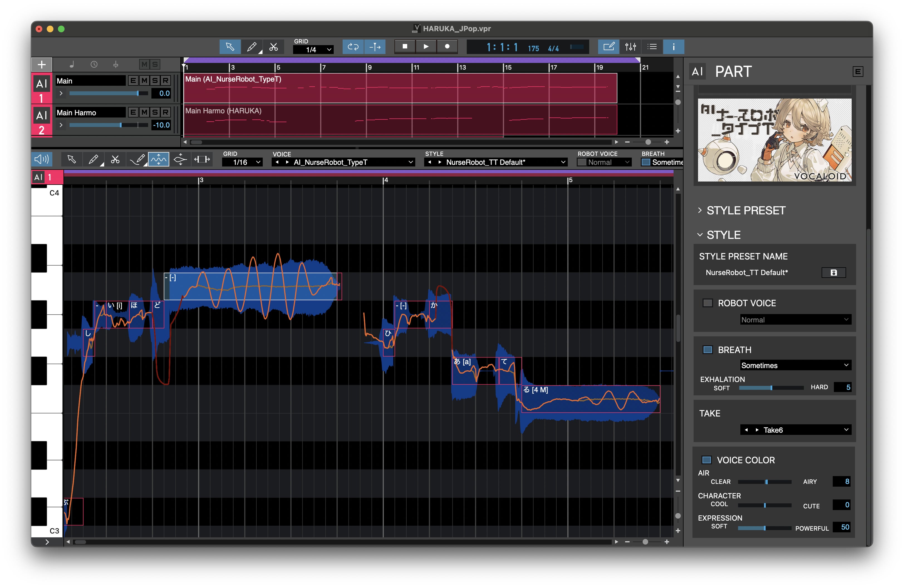Toggle the VOICE COLOR checkbox
The width and height of the screenshot is (904, 588).
pos(706,460)
